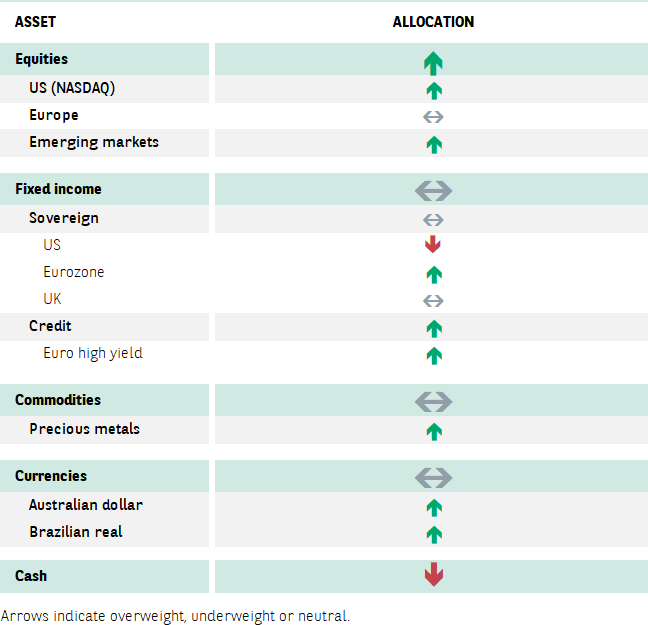Click the Eurozone overweight arrow
Image resolution: width=648 pixels, height=625 pixels.
click(x=434, y=275)
